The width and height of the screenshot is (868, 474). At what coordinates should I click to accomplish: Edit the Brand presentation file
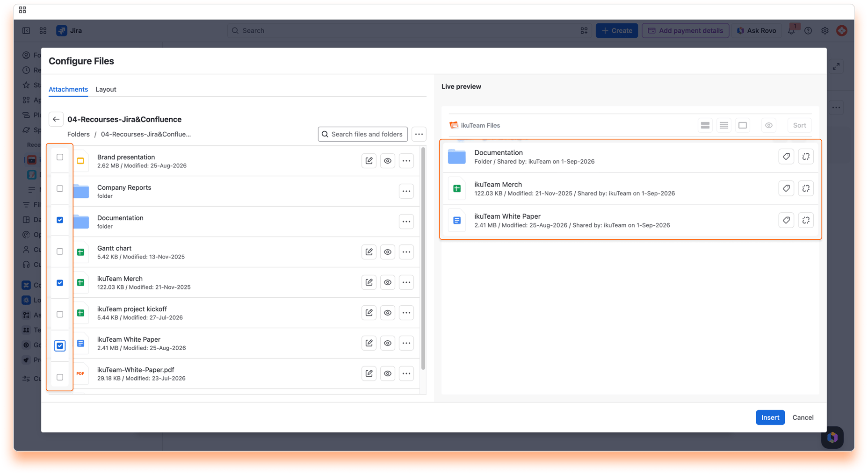[369, 161]
